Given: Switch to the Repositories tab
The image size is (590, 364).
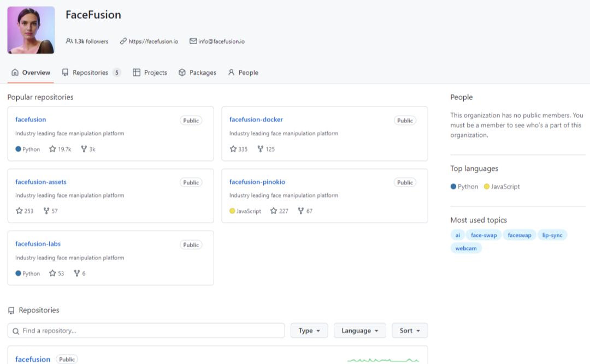Looking at the screenshot, I should pos(91,73).
